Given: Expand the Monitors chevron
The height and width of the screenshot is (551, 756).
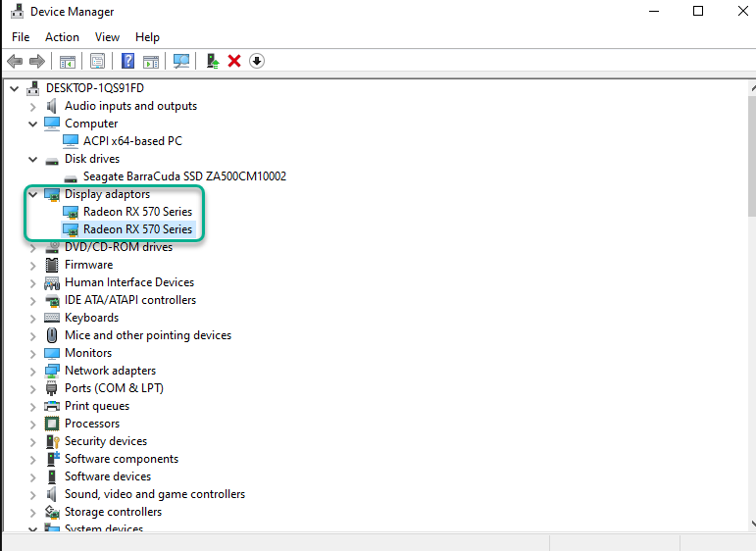Looking at the screenshot, I should click(32, 353).
